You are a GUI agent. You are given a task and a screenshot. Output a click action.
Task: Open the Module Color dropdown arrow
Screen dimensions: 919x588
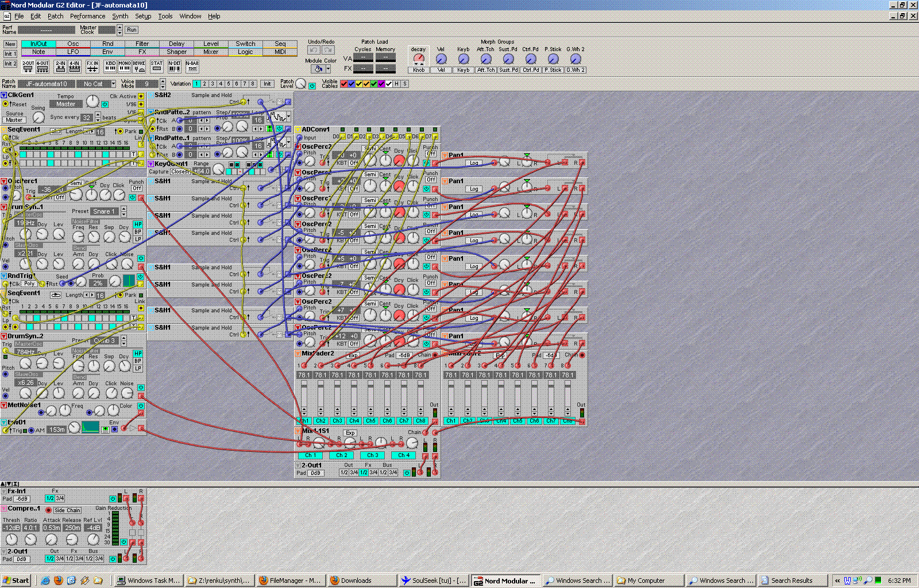coord(328,69)
